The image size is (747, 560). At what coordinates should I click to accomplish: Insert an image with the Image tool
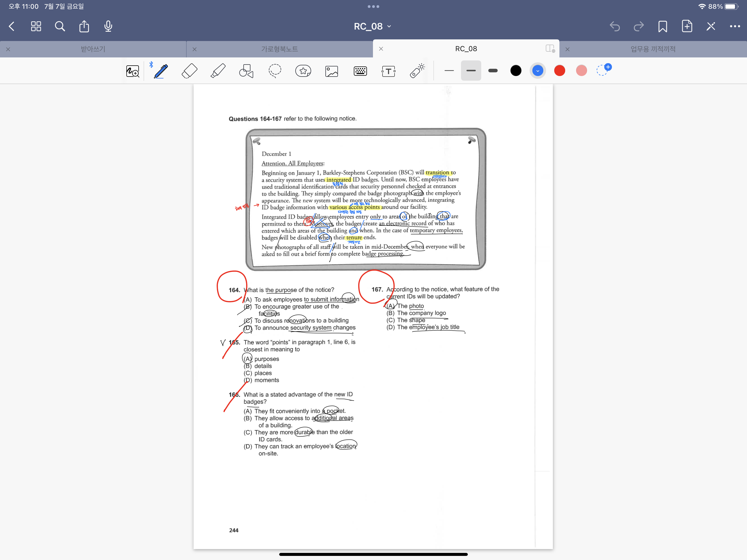[x=331, y=71]
